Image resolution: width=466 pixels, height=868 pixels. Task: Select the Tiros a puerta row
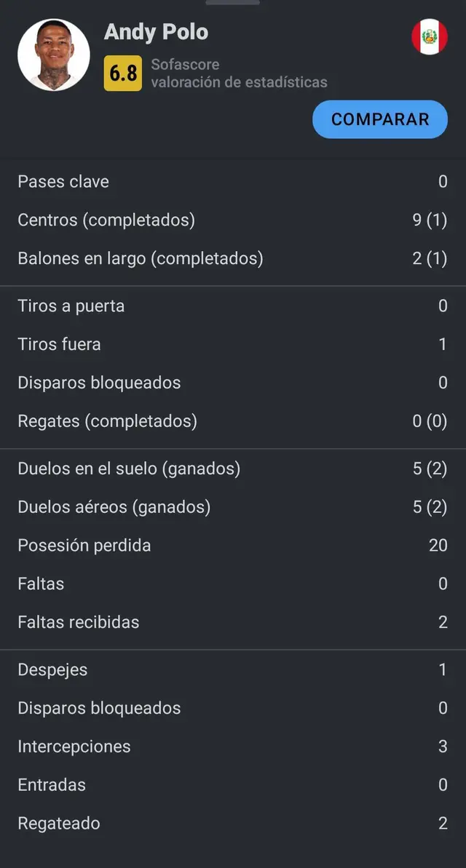233,306
